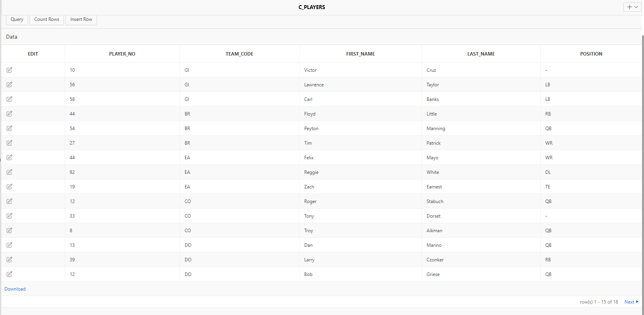The image size is (644, 315).
Task: Edit the Carl Banks row
Action: tap(9, 99)
